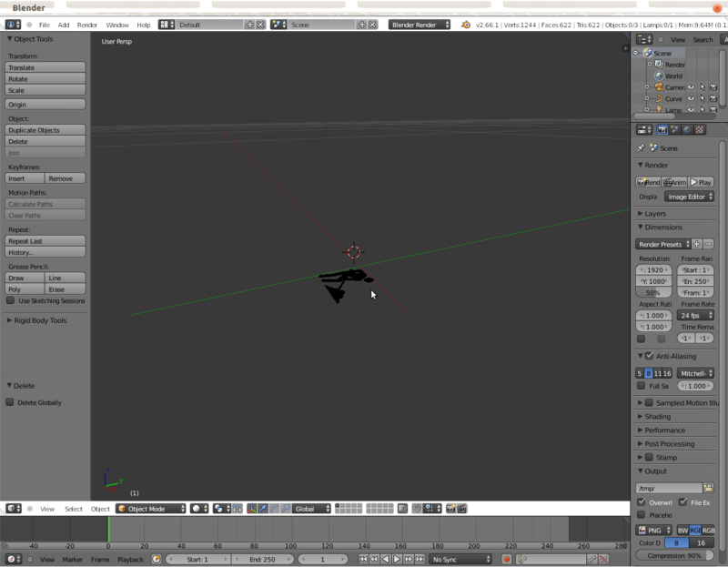Click the Texture properties tab icon
This screenshot has width=728, height=567.
coord(699,130)
